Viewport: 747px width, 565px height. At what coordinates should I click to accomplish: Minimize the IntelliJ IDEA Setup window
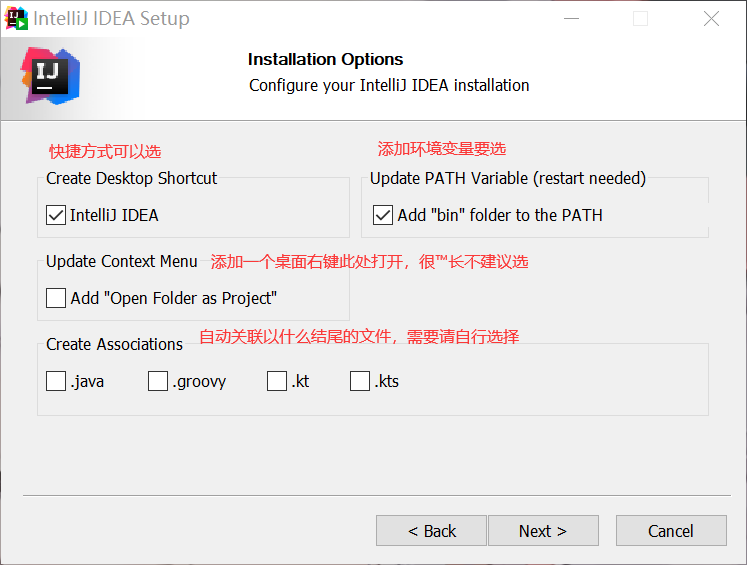click(572, 19)
